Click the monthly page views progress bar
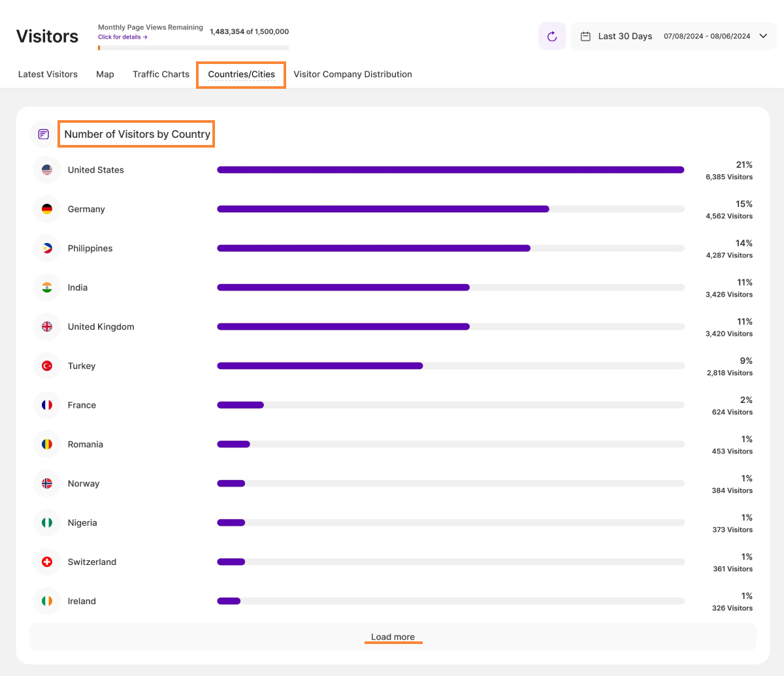The width and height of the screenshot is (784, 676). click(x=193, y=48)
